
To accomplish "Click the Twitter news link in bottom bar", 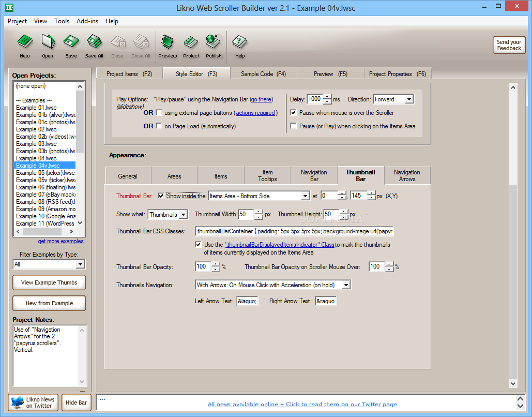I will [x=302, y=404].
